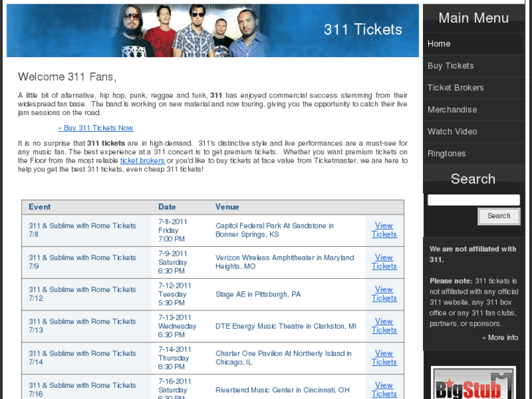View Tickets for the Charter One Pavilion Chicago show

click(384, 358)
